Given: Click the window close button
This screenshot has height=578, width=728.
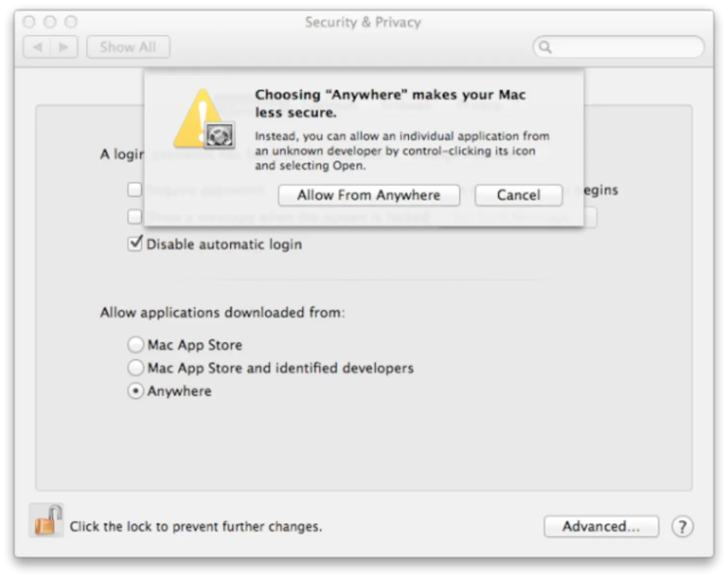Looking at the screenshot, I should point(30,22).
